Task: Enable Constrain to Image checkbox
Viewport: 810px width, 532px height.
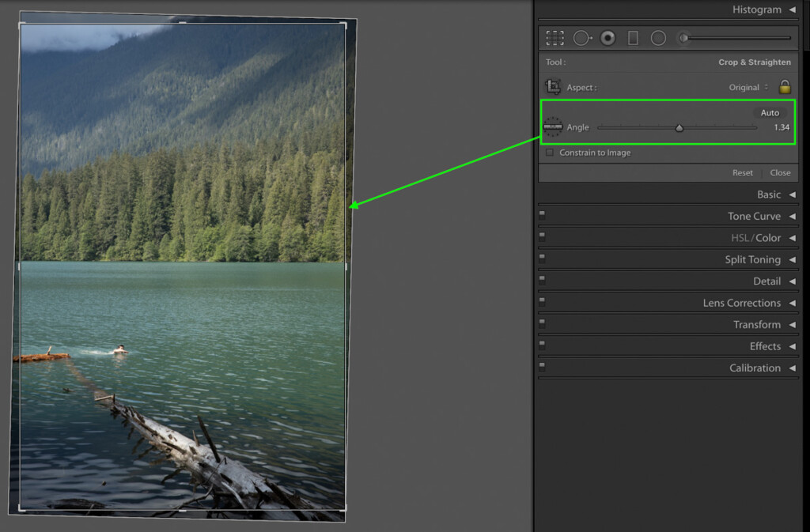Action: tap(550, 153)
